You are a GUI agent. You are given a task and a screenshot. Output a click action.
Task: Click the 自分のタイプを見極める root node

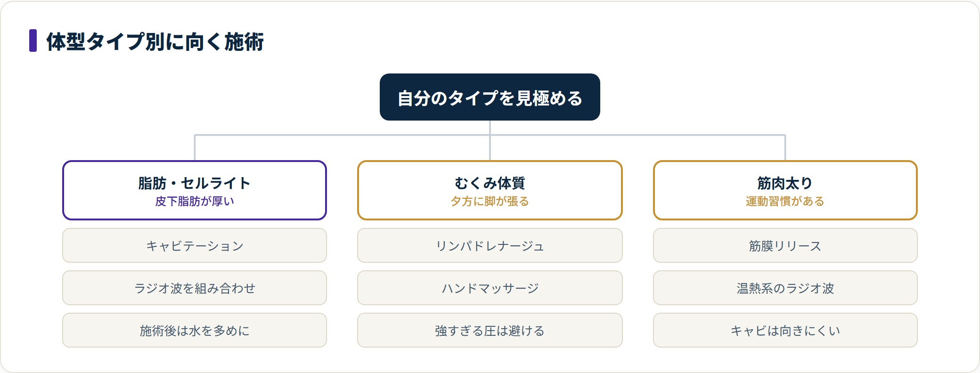click(x=490, y=97)
